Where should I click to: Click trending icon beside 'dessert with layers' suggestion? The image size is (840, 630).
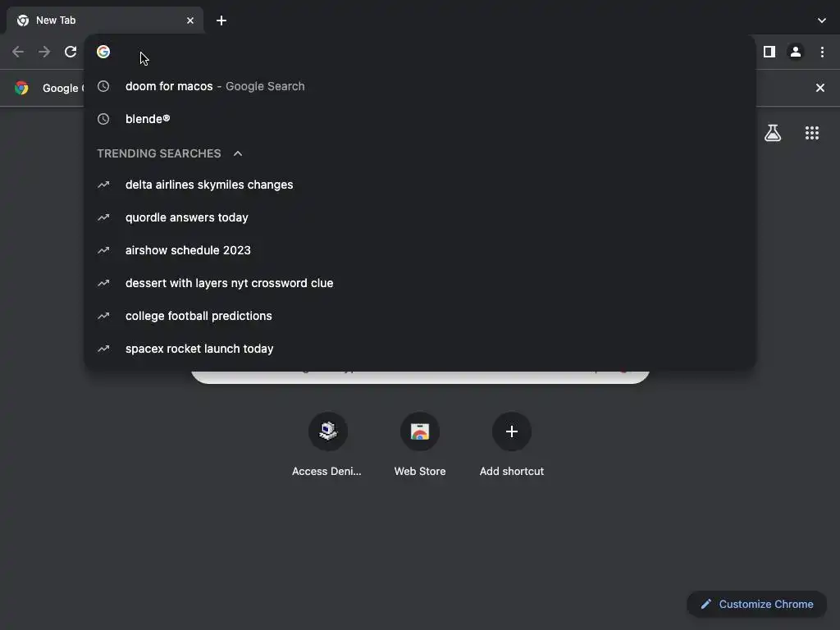coord(103,283)
